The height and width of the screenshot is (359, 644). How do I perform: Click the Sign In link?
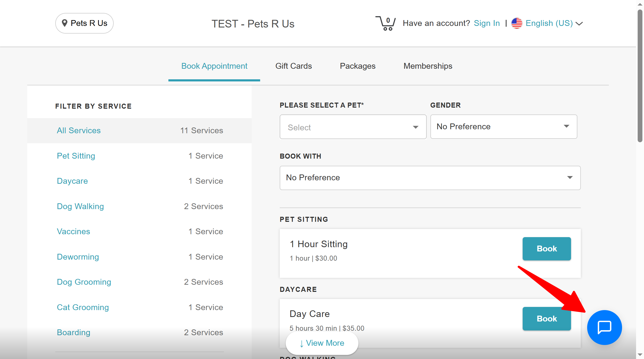[486, 23]
